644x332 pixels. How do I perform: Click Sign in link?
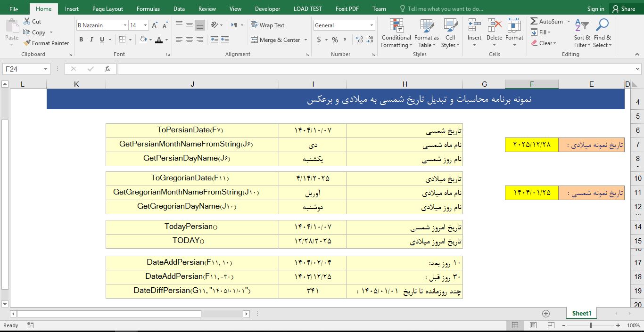[595, 8]
